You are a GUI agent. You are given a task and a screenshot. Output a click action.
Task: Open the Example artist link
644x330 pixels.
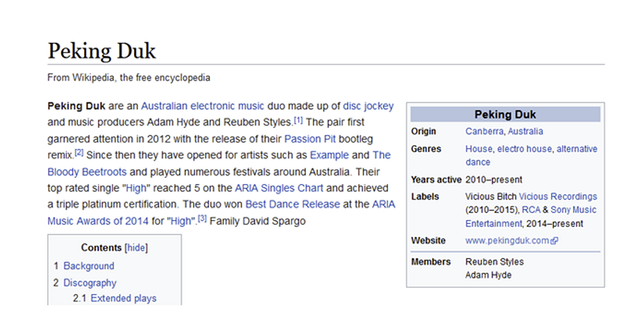(329, 155)
